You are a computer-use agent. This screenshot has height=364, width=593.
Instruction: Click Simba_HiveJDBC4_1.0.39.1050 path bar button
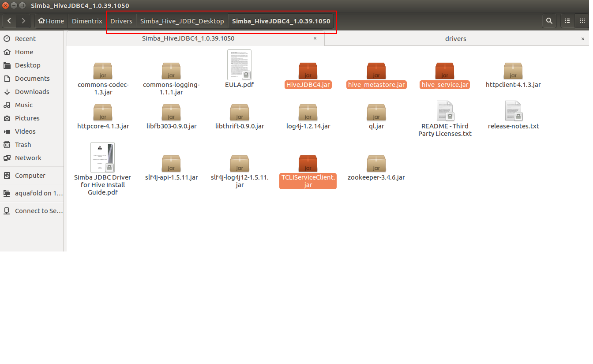pos(281,21)
